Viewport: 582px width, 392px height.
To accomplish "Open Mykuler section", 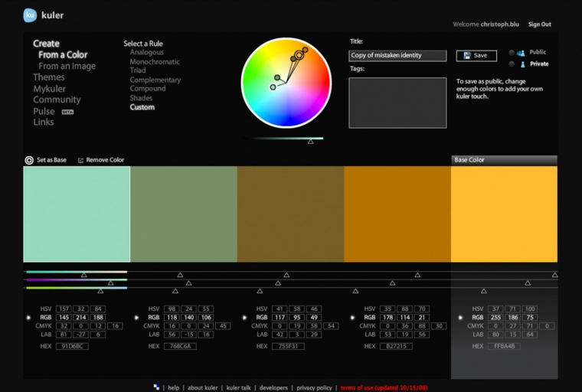I will point(49,89).
